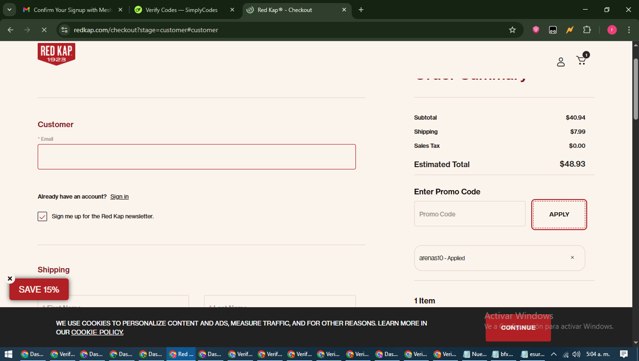Click the yellow lightning bolt extension icon

[570, 30]
